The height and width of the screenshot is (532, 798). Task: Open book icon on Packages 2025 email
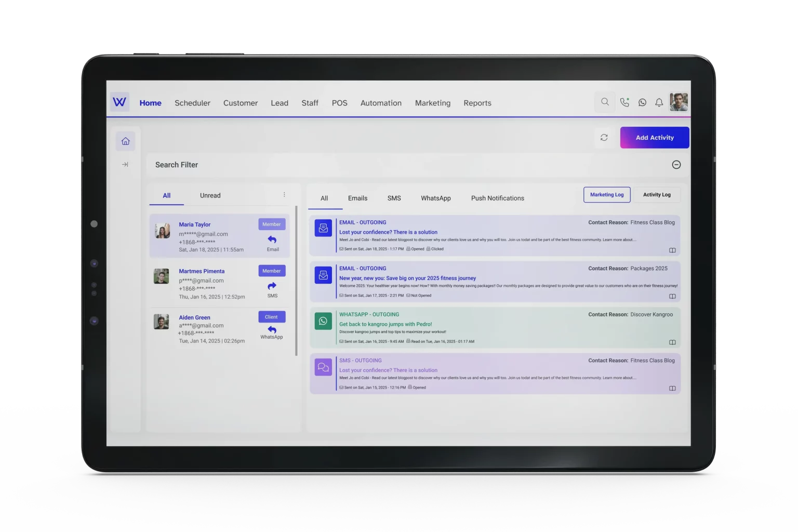[x=672, y=297]
